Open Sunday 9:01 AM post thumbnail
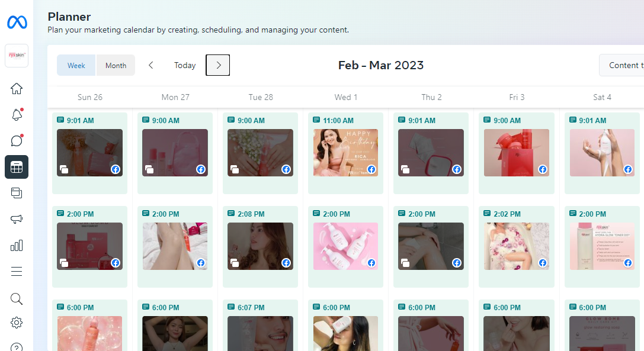Image resolution: width=644 pixels, height=351 pixels. click(x=89, y=153)
